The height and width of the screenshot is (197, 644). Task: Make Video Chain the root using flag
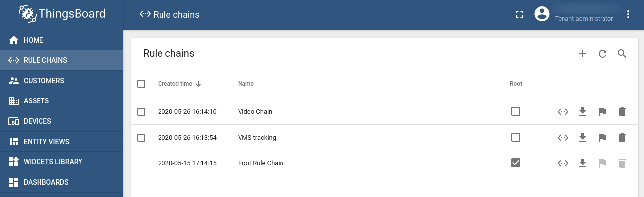click(603, 112)
